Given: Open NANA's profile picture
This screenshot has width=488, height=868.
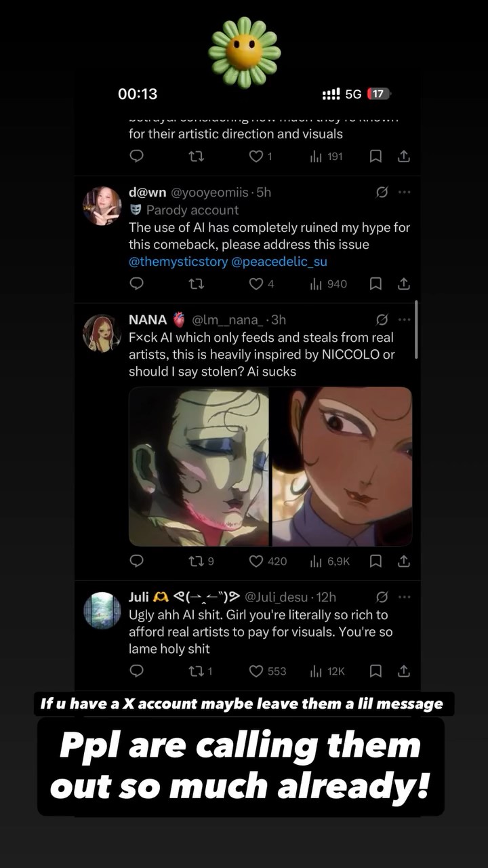Looking at the screenshot, I should pyautogui.click(x=102, y=334).
